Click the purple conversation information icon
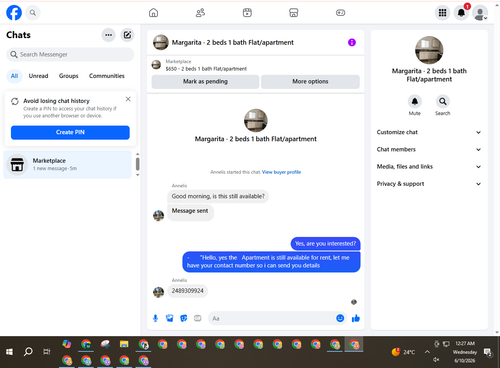The width and height of the screenshot is (500, 368). (x=352, y=42)
